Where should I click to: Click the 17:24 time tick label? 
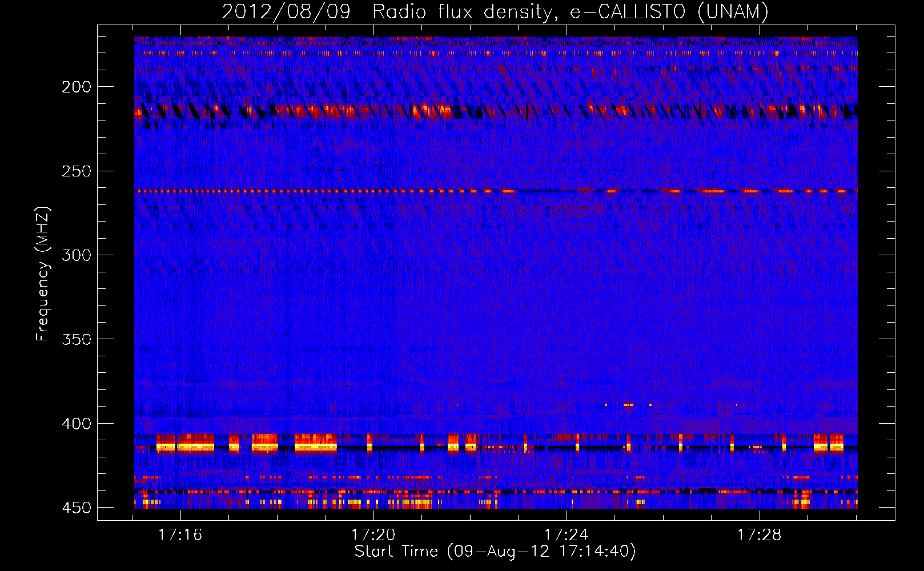[567, 535]
